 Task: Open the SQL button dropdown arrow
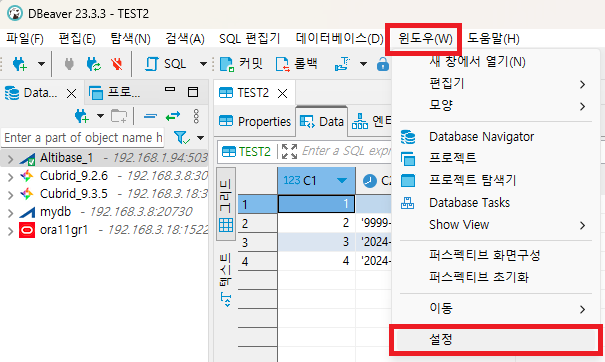[203, 64]
